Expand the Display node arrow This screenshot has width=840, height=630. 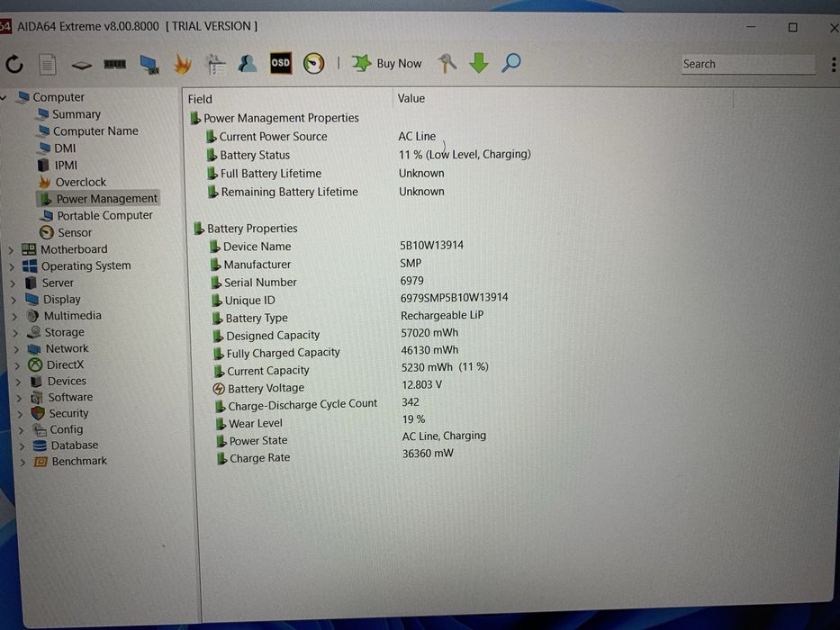14,300
